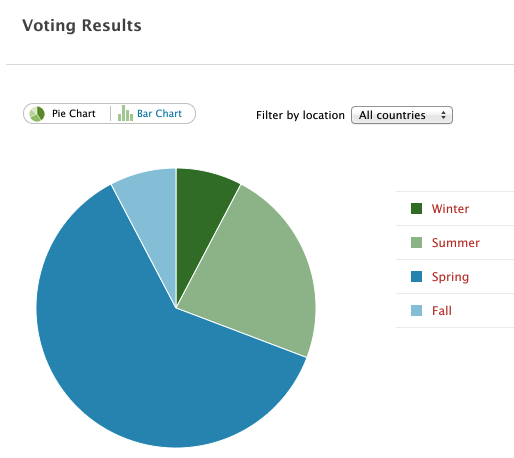
Task: Open the Summer legend link
Action: pos(456,243)
